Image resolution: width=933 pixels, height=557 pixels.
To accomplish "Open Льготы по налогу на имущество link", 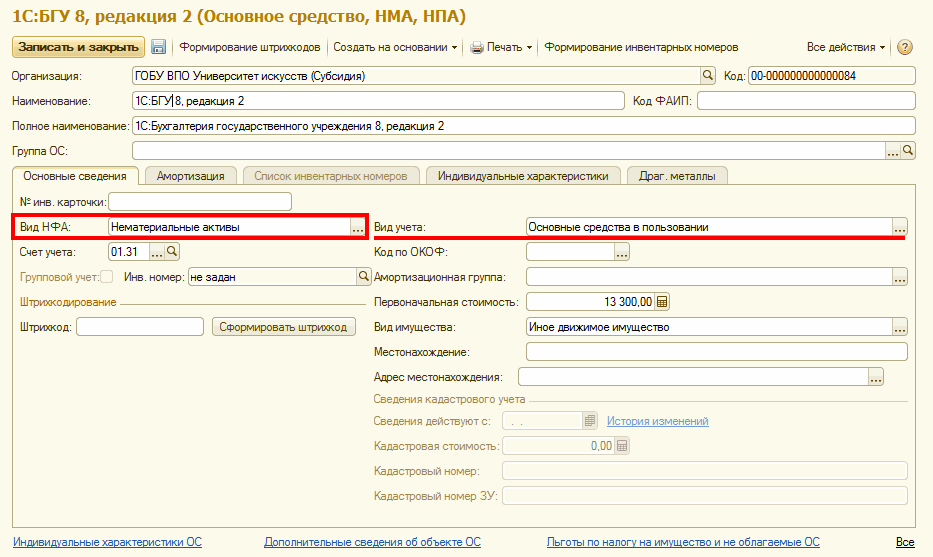I will 683,542.
